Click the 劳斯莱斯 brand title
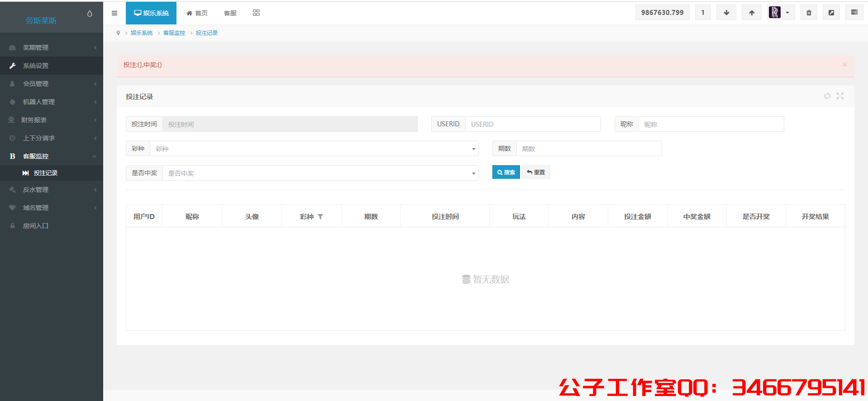 pos(41,21)
